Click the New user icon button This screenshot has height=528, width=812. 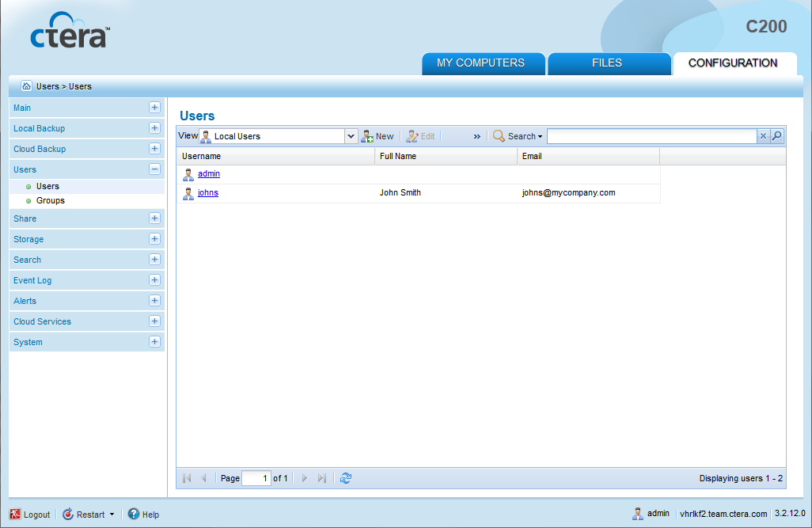tap(368, 136)
